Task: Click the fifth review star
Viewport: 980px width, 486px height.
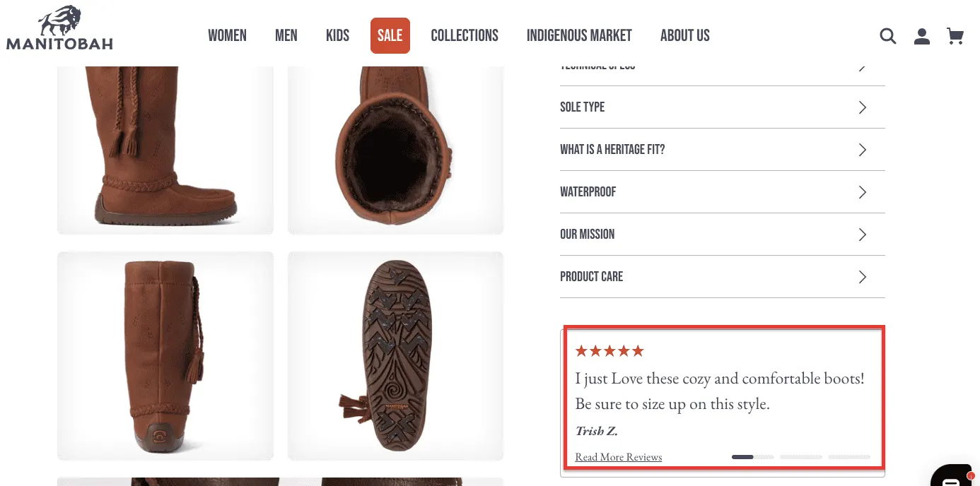Action: (x=638, y=350)
